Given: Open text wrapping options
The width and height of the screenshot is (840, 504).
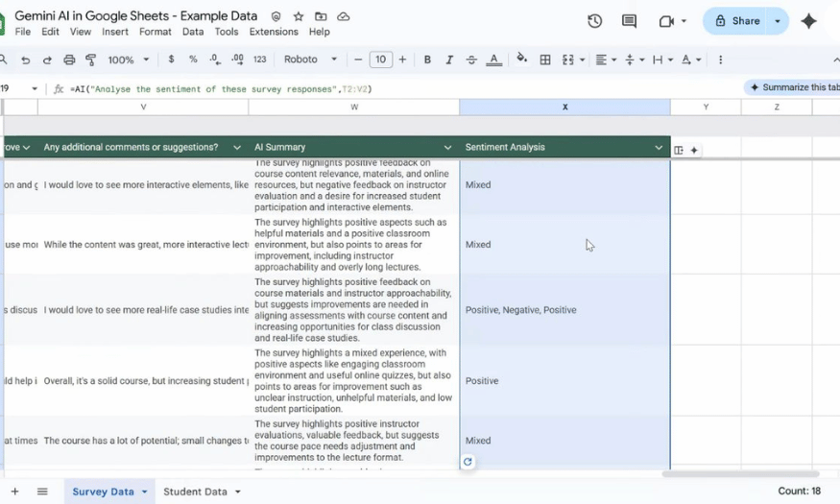Looking at the screenshot, I should 662,60.
